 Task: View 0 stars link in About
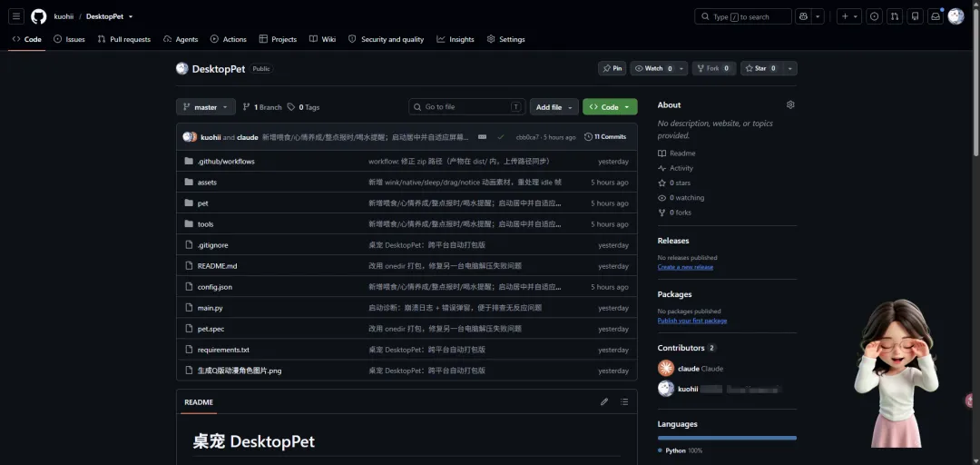pyautogui.click(x=674, y=183)
